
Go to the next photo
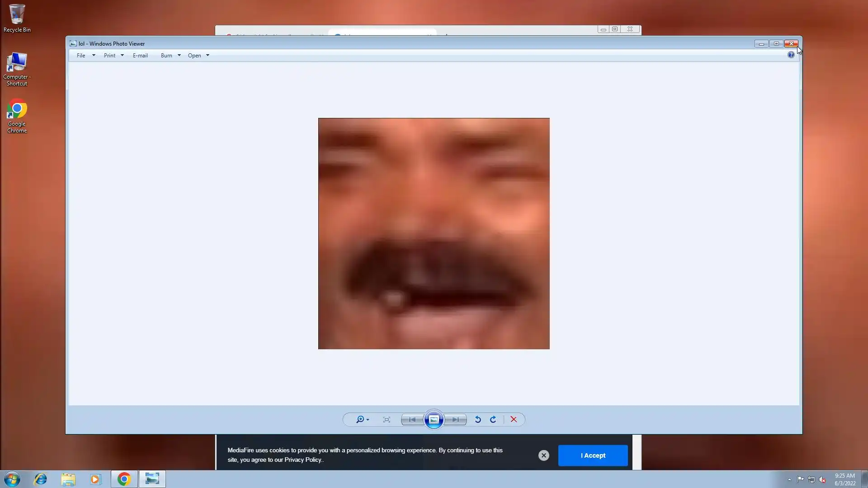click(456, 420)
